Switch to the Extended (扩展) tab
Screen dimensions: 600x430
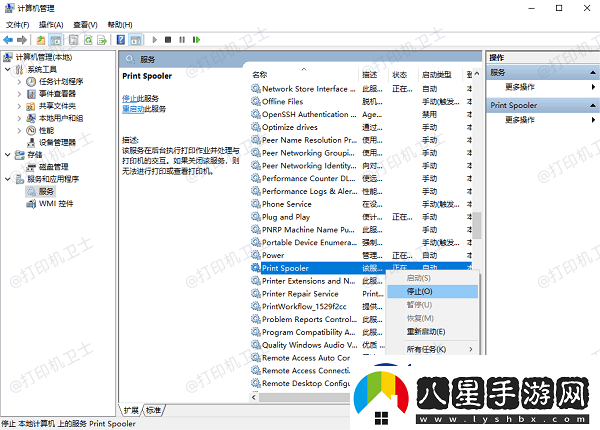(131, 410)
